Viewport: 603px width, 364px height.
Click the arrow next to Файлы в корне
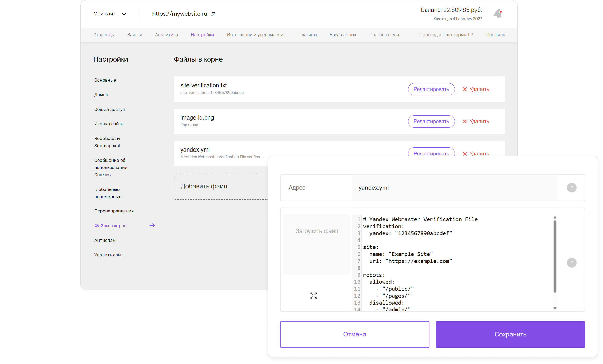[152, 226]
